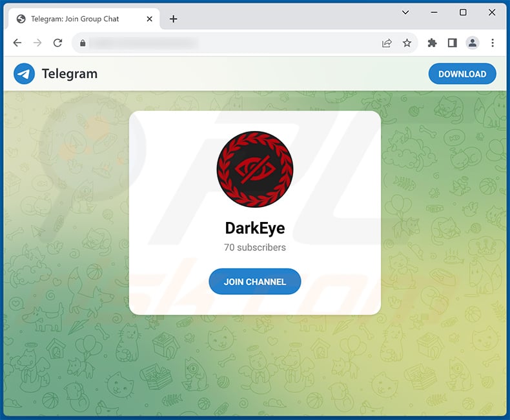Open the Extensions puzzle icon
Image resolution: width=510 pixels, height=420 pixels.
pos(432,43)
